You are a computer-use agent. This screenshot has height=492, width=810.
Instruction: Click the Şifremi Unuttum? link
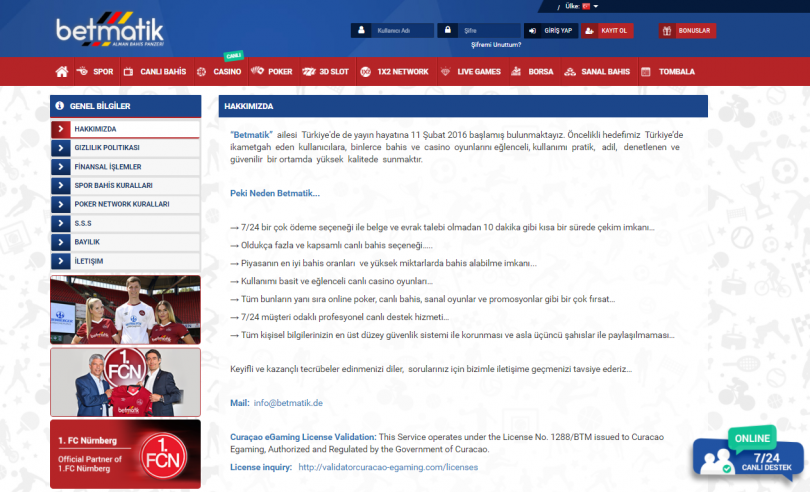(496, 45)
